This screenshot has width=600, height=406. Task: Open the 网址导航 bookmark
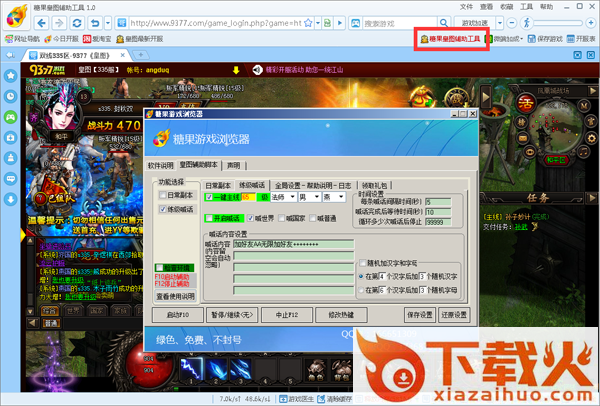22,39
